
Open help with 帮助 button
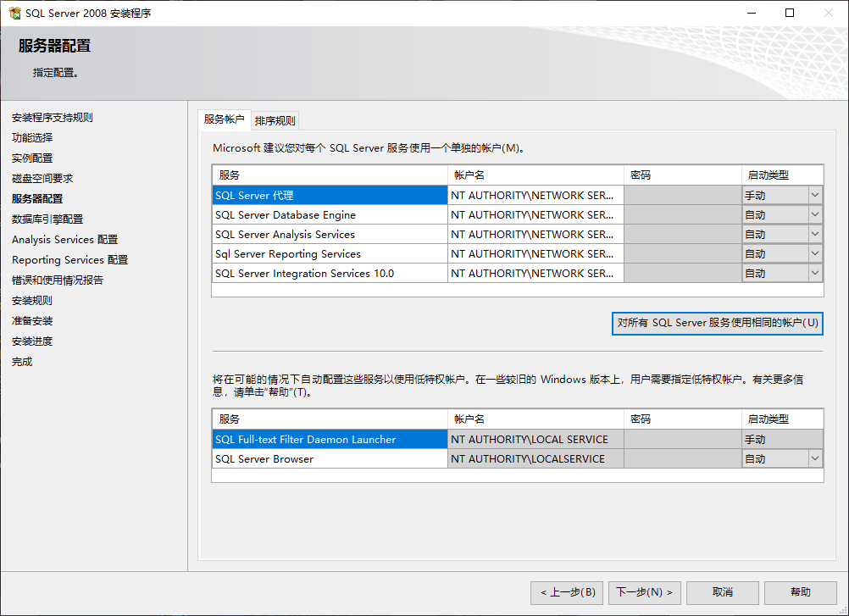800,593
